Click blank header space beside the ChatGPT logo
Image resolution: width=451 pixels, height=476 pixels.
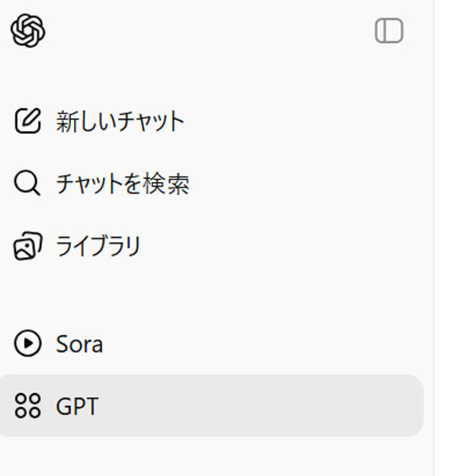click(x=210, y=30)
